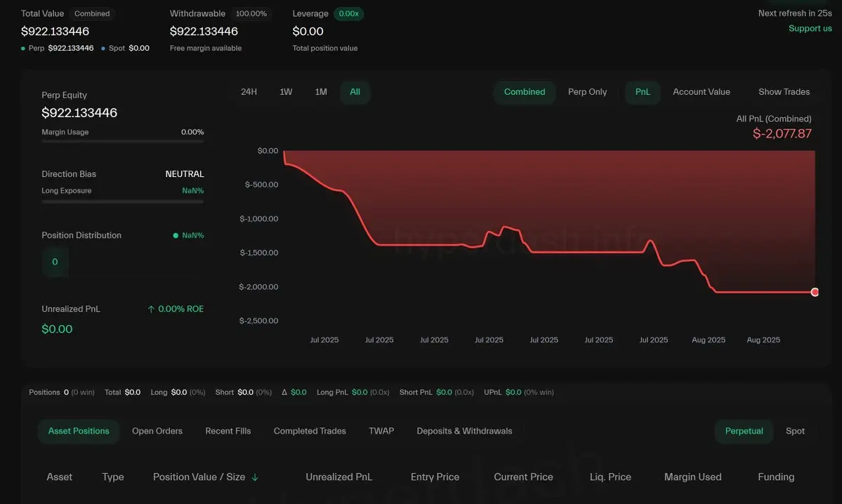
Task: Open the Recent Fills tab
Action: (228, 431)
